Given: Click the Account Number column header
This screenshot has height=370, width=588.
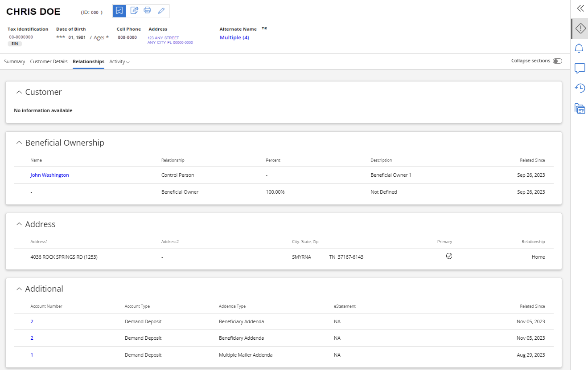Looking at the screenshot, I should [x=46, y=306].
